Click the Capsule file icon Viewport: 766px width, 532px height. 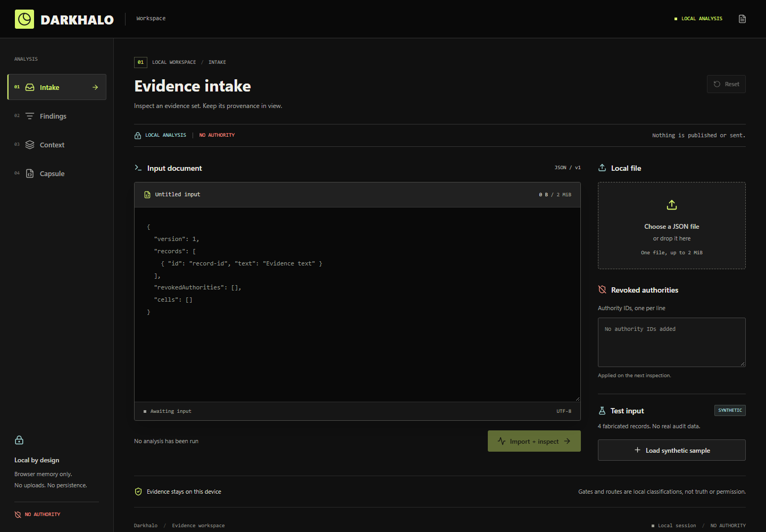pyautogui.click(x=30, y=173)
